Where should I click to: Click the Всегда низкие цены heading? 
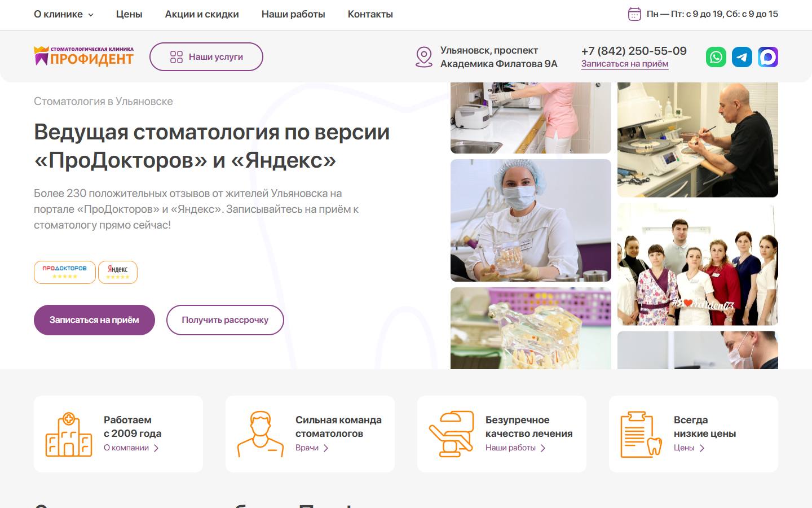pos(705,427)
